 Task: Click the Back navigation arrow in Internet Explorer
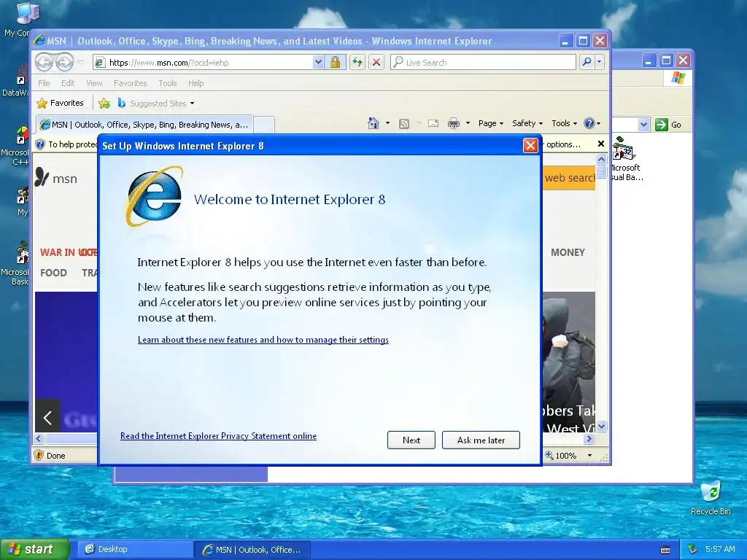coord(44,62)
